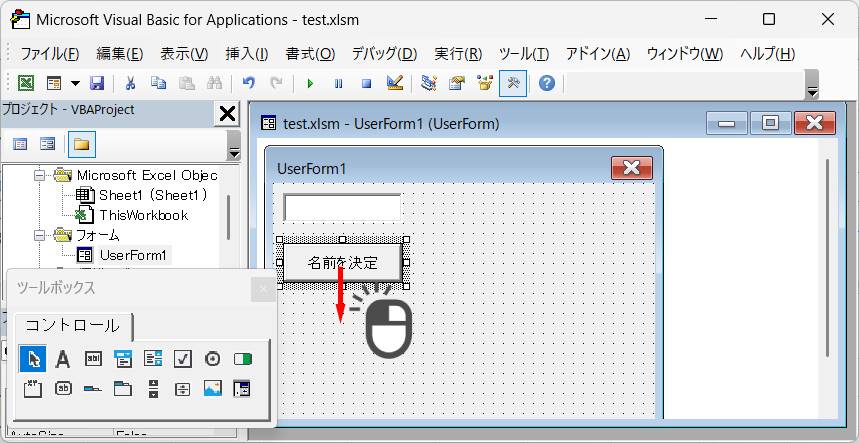Select the ComboBox control tool
859x443 pixels.
click(123, 359)
